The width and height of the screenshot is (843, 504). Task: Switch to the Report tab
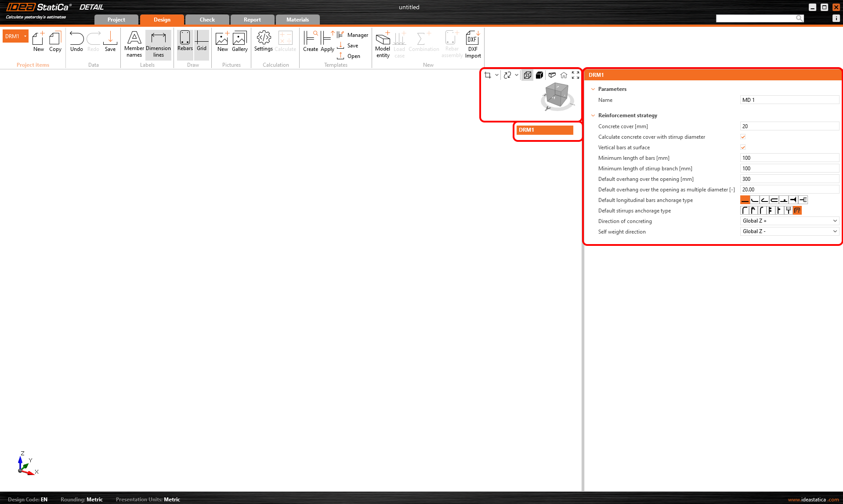click(253, 20)
